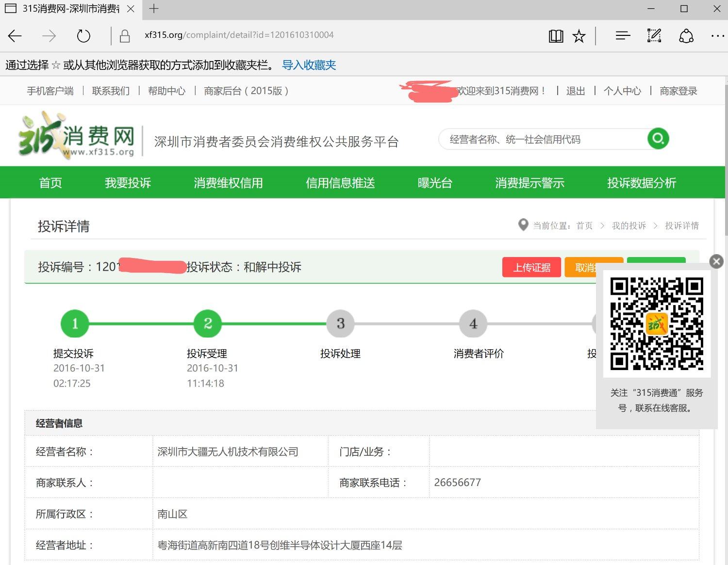Reload the page with the refresh icon

tap(83, 36)
